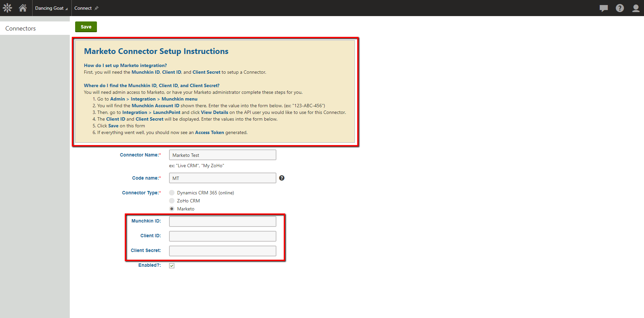The height and width of the screenshot is (318, 644).
Task: Focus the Code name field
Action: click(x=222, y=178)
